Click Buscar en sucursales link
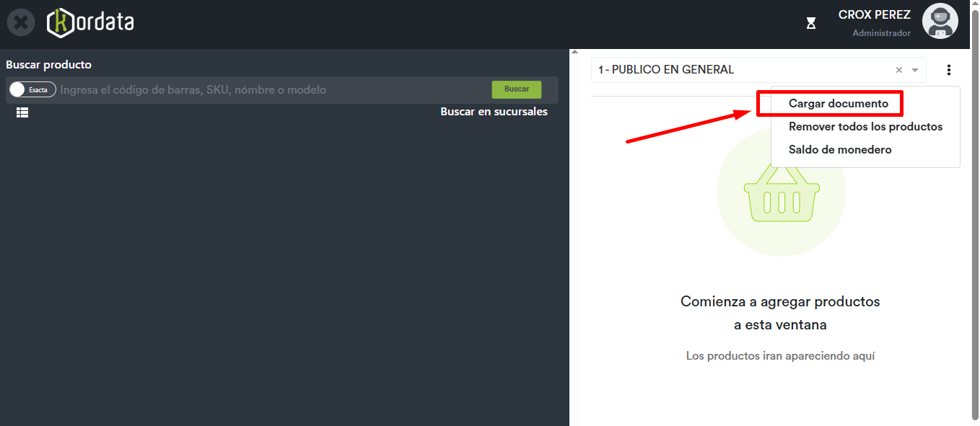Viewport: 980px width, 426px height. [x=494, y=112]
